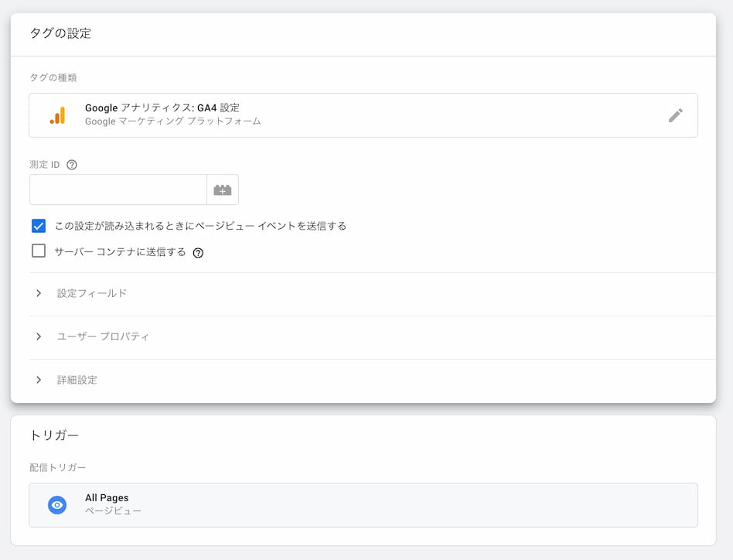Select the Google アナリティクス: GA4 設定 title
This screenshot has width=733, height=560.
[x=162, y=108]
